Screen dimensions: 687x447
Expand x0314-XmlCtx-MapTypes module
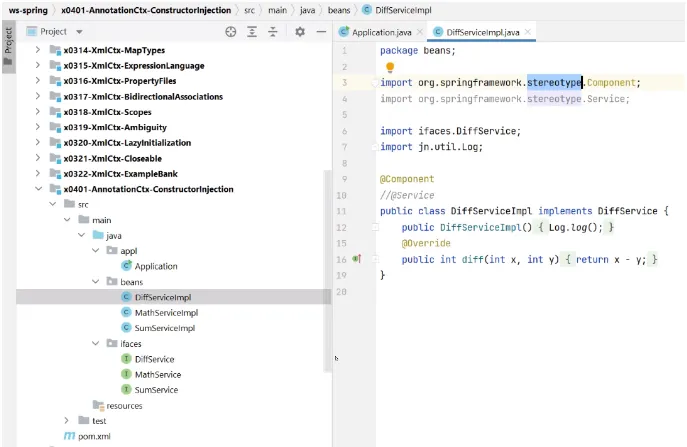[x=38, y=50]
